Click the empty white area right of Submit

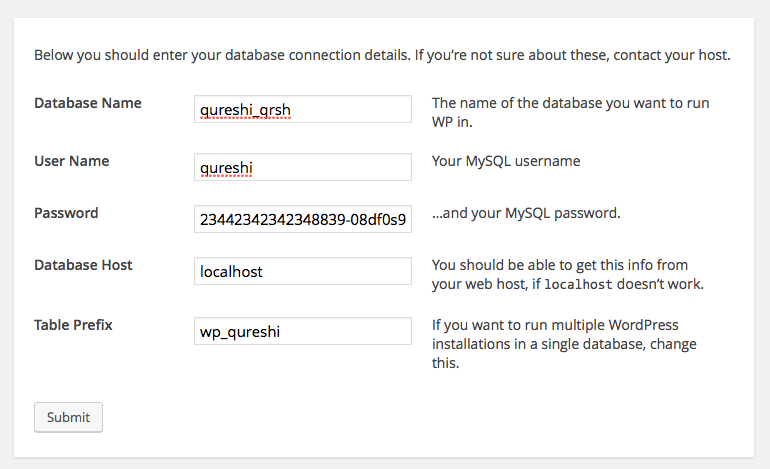[400, 417]
